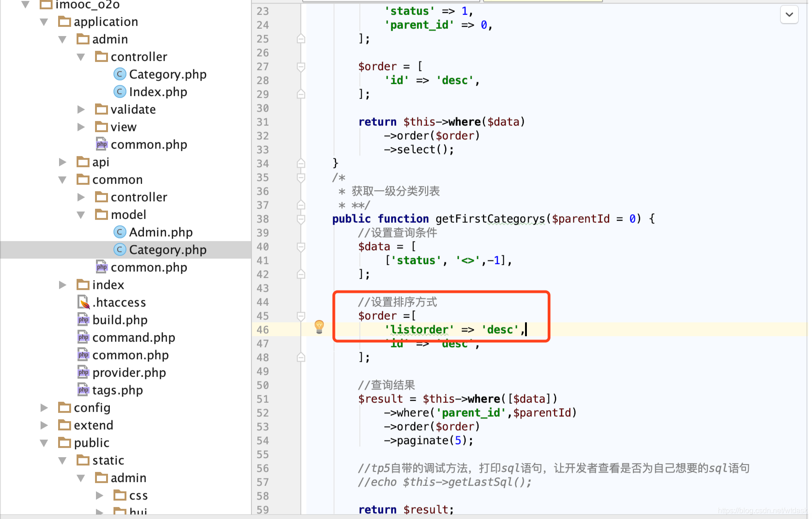Click return $result statement on line 59

point(406,509)
